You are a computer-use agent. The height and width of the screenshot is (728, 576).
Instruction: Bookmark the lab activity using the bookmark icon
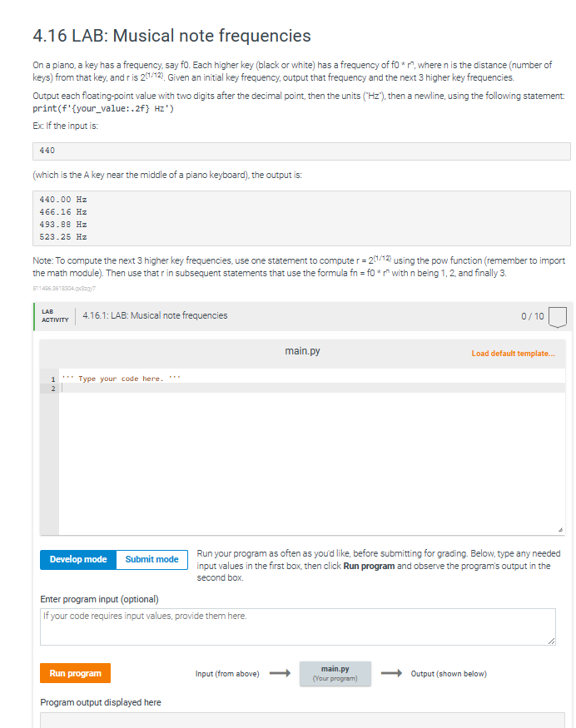(556, 314)
